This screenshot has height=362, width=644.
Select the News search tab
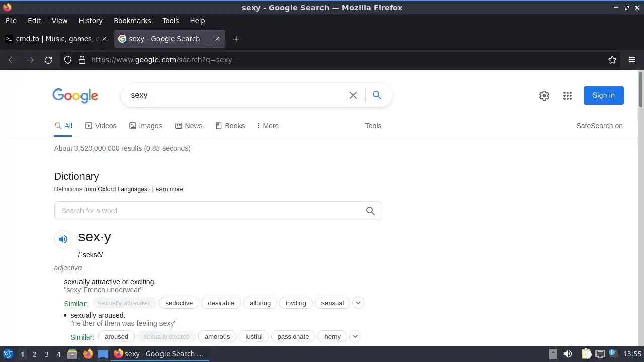pos(189,126)
